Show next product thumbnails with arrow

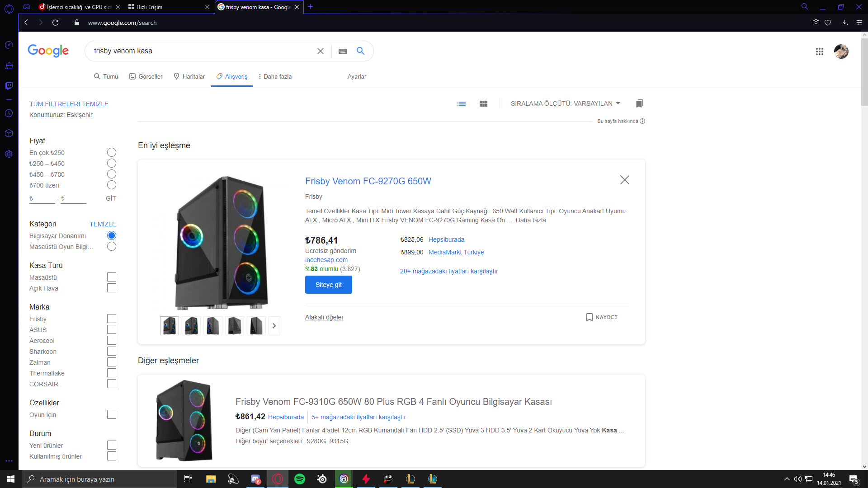[274, 326]
